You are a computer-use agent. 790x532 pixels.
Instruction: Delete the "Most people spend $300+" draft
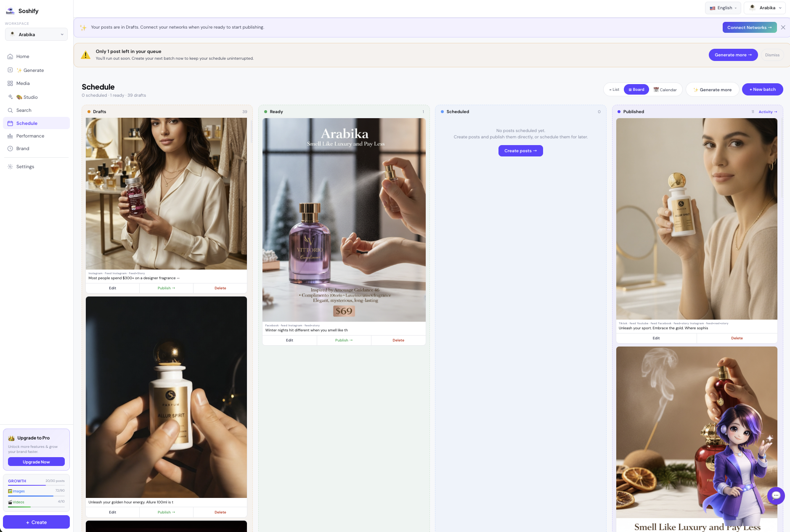click(x=220, y=288)
